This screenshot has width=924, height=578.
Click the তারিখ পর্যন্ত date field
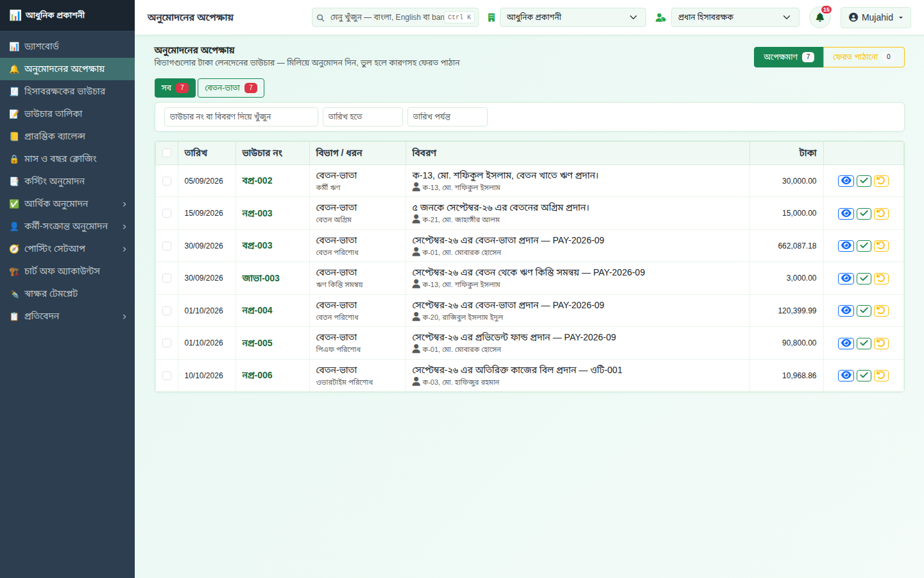pos(447,117)
